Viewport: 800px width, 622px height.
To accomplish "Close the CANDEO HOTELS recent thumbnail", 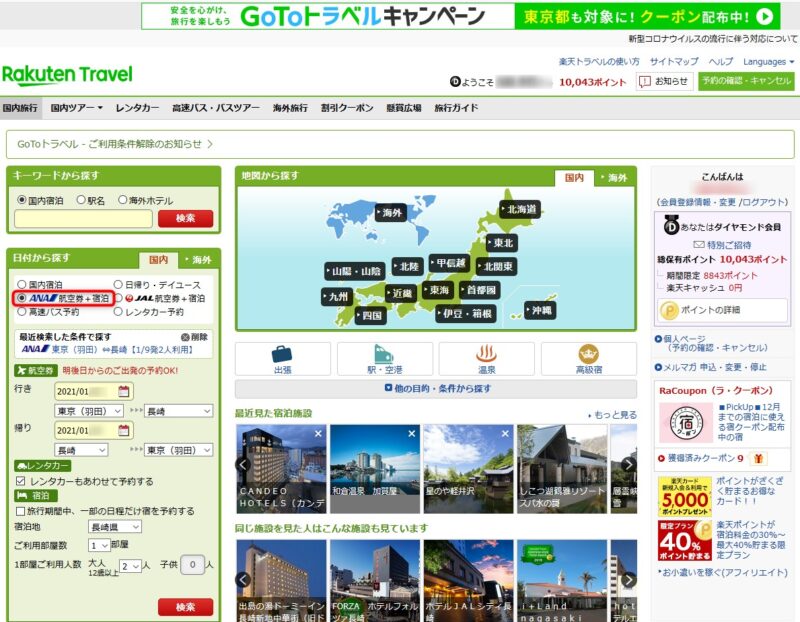I will [318, 433].
